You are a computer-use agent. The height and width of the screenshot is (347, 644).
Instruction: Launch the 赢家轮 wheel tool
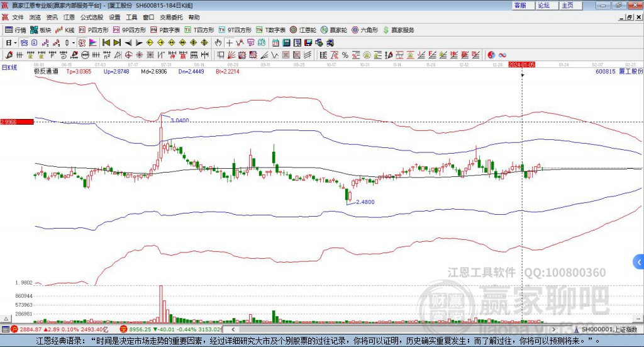pos(334,30)
